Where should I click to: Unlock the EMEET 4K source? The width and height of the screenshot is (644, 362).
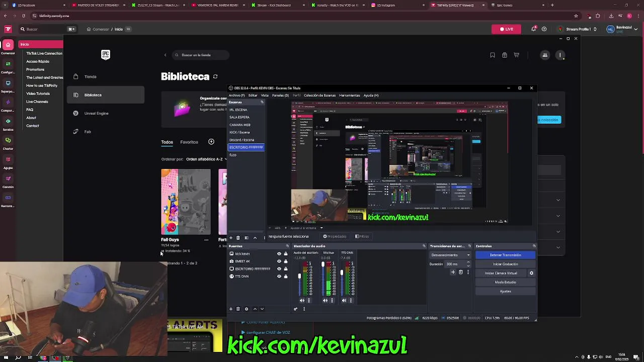[286, 261]
